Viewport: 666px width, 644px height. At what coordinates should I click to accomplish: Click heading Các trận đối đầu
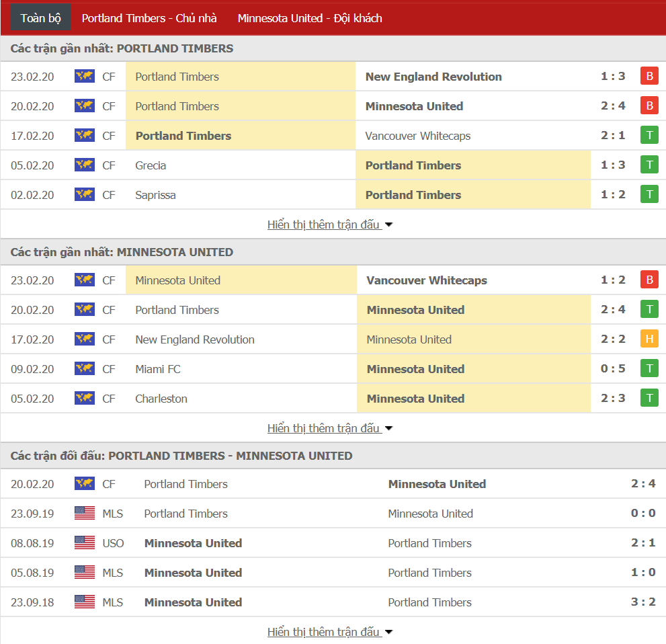(x=181, y=456)
